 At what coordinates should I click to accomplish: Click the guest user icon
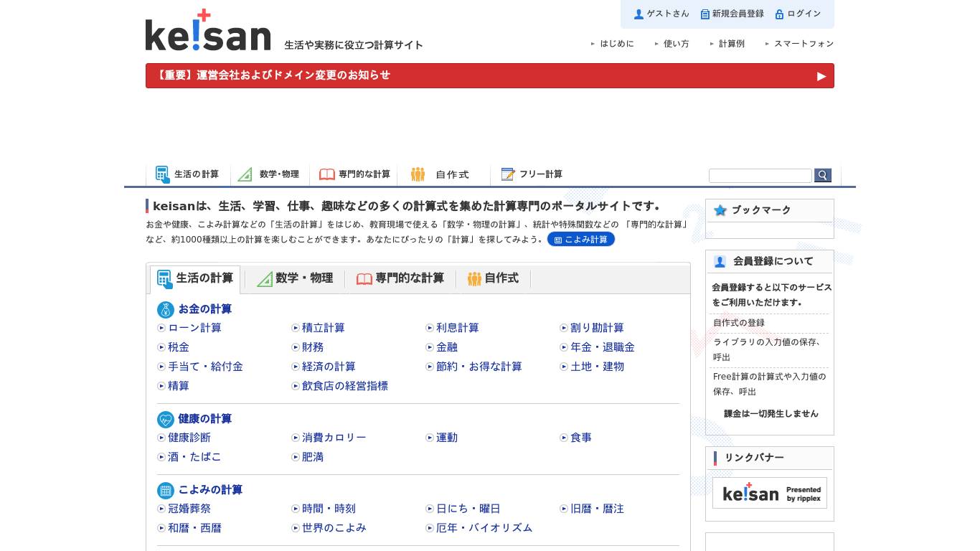click(639, 14)
